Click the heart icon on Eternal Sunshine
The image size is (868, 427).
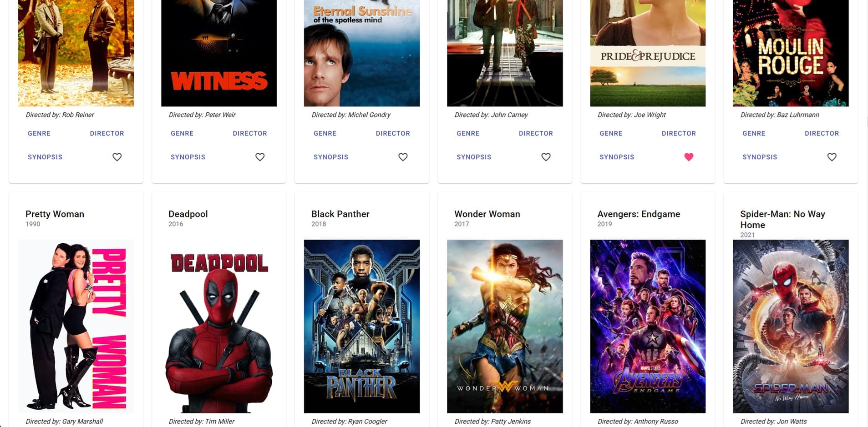pyautogui.click(x=403, y=157)
